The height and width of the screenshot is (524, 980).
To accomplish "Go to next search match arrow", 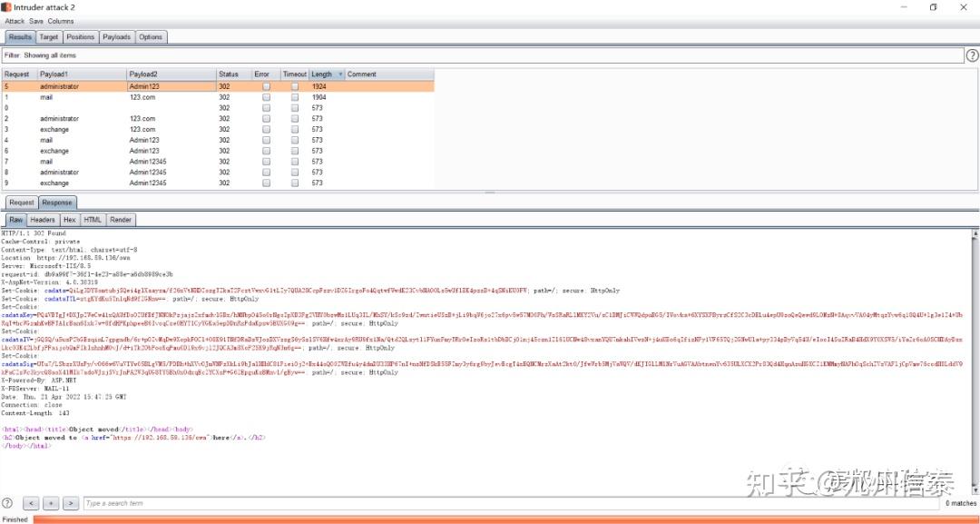I will [71, 503].
